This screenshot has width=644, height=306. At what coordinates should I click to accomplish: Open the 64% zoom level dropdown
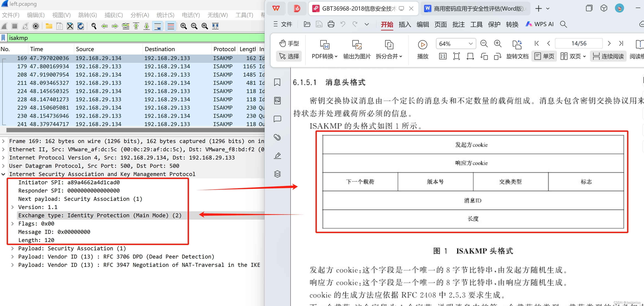pyautogui.click(x=471, y=44)
